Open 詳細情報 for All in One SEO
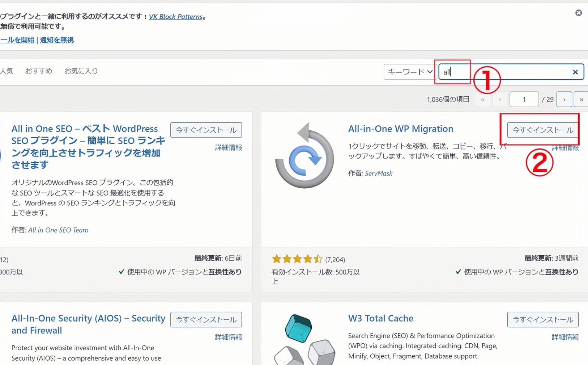This screenshot has width=588, height=365. (x=229, y=148)
